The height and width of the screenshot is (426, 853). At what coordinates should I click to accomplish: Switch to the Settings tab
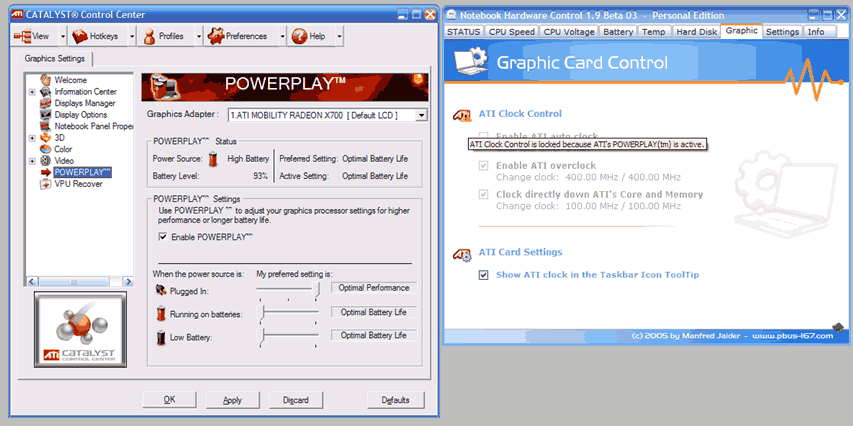tap(782, 32)
